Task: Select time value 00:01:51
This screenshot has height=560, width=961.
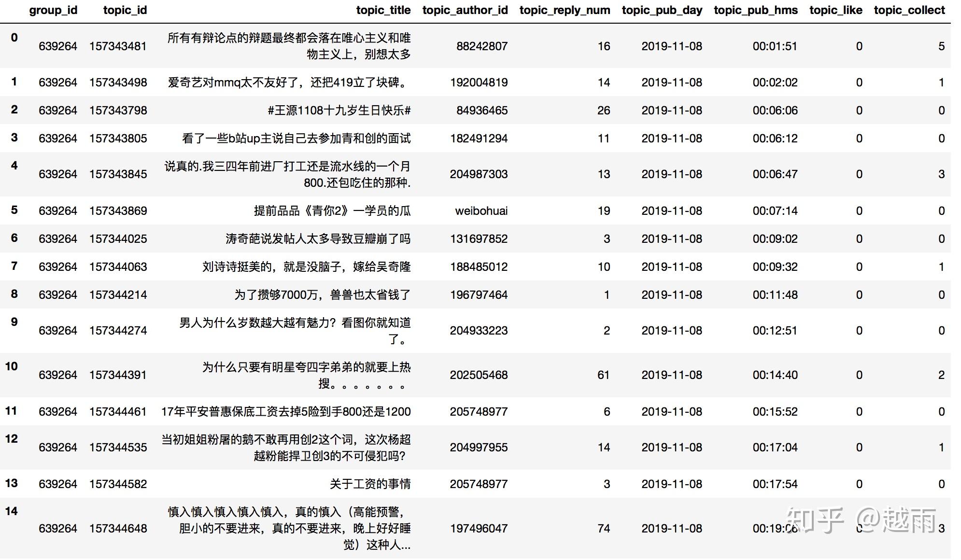Action: [775, 46]
